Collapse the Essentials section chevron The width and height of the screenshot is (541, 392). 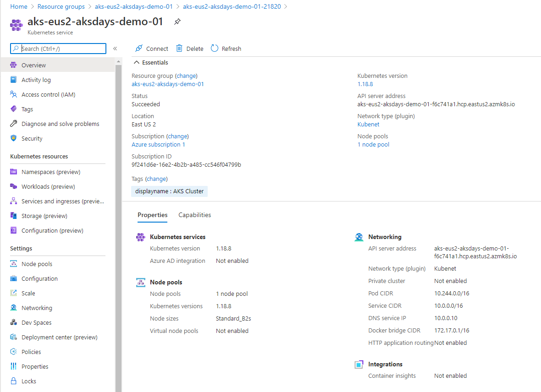coord(137,62)
